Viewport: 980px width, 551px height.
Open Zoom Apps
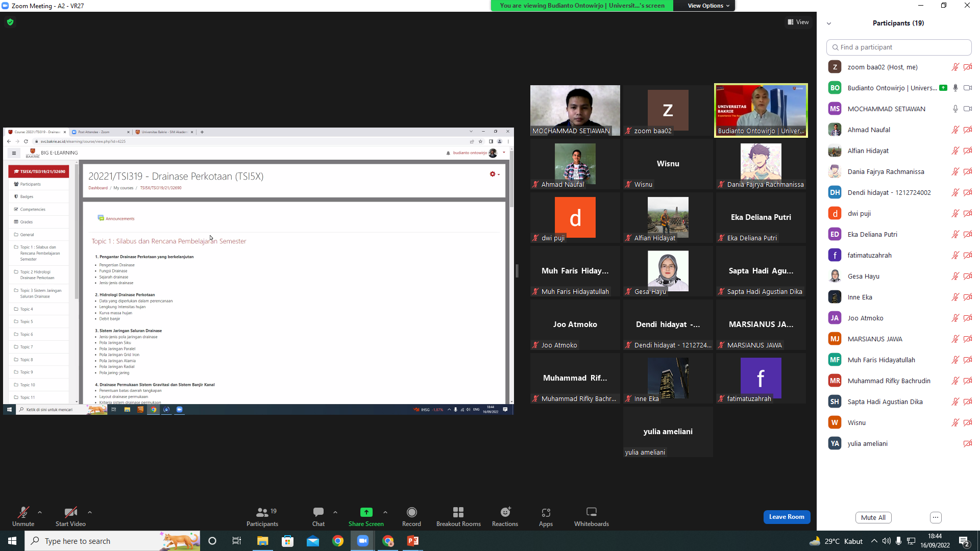coord(546,516)
